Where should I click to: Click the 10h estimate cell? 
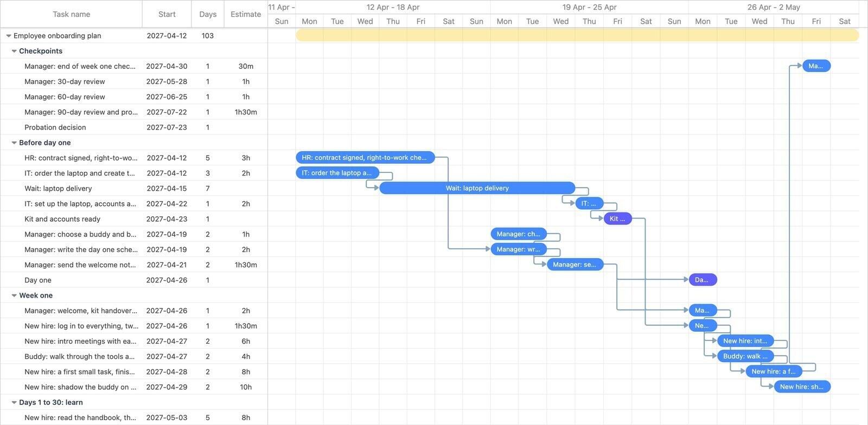point(246,387)
